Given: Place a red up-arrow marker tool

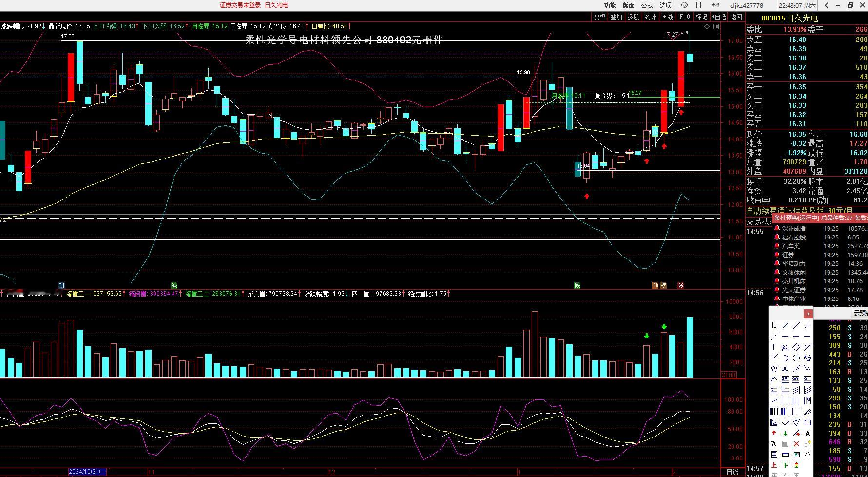Looking at the screenshot, I should coord(774,433).
